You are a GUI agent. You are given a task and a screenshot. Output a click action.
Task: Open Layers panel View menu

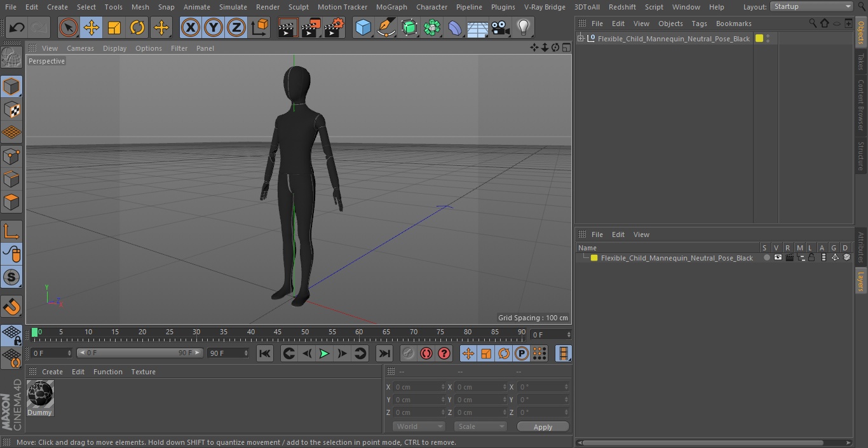641,234
